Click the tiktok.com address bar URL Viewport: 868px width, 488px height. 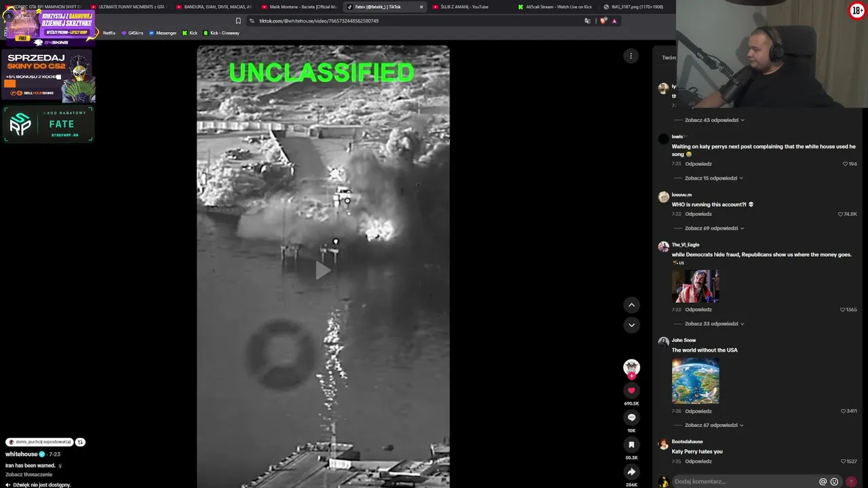point(319,21)
